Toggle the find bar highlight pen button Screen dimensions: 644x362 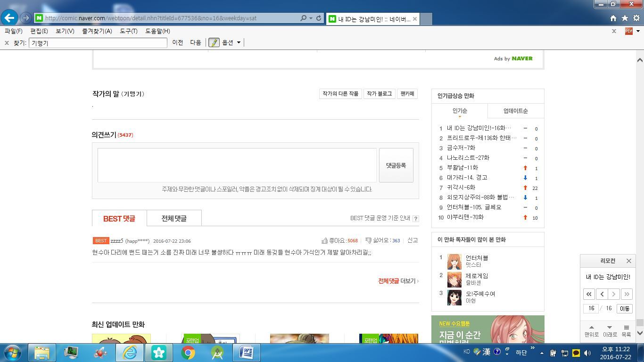[214, 42]
